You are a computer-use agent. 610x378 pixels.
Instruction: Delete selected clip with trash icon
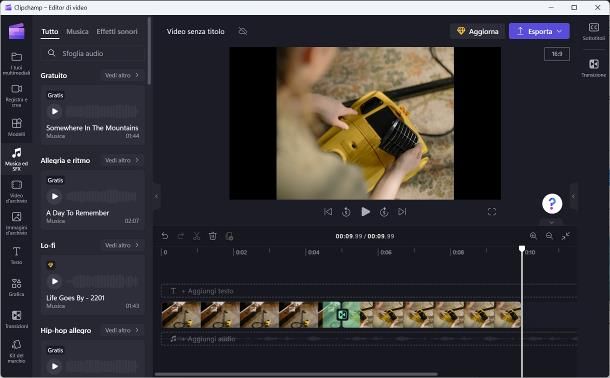click(x=213, y=236)
